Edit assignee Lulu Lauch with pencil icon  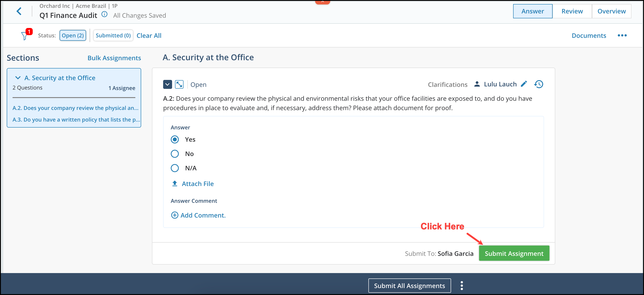pyautogui.click(x=524, y=84)
